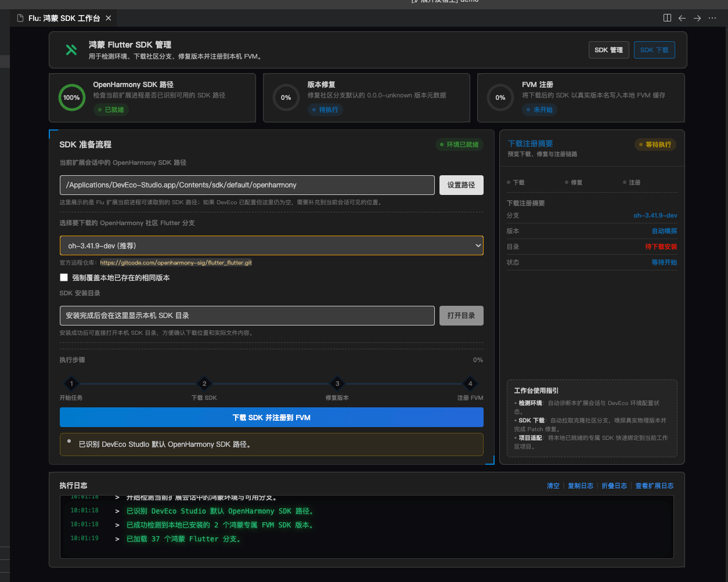728x582 pixels.
Task: Click the 等待开始 status value
Action: (664, 262)
